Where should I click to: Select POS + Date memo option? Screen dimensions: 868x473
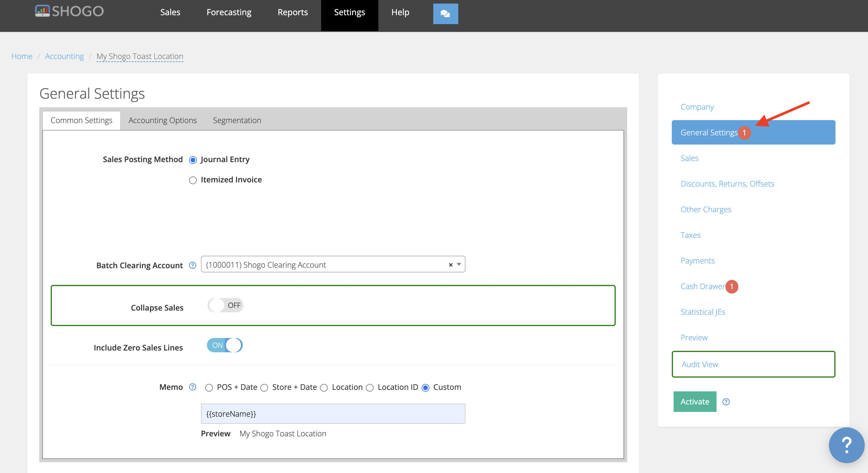[209, 387]
